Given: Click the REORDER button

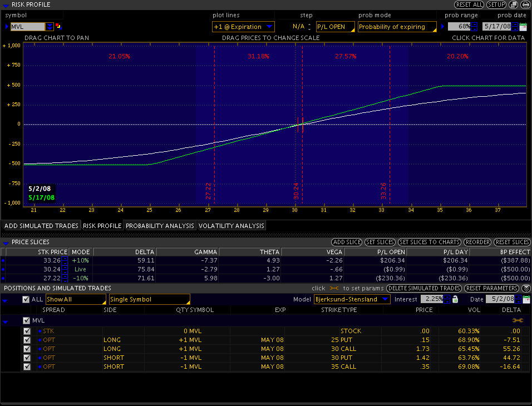Looking at the screenshot, I should tap(477, 242).
